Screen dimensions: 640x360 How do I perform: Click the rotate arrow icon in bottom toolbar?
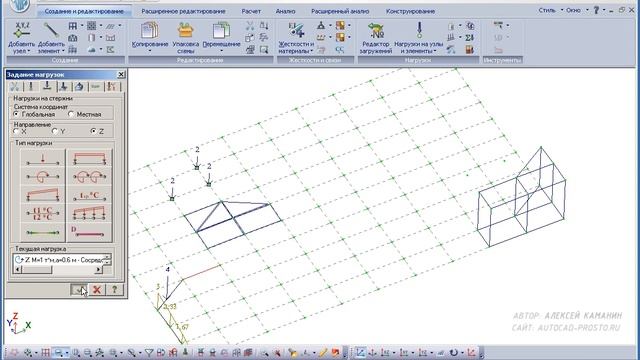click(x=454, y=352)
